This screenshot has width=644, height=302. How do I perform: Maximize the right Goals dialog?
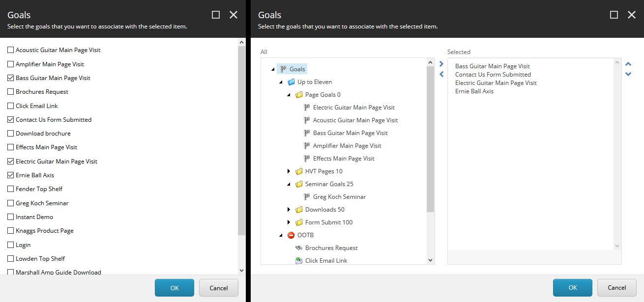pyautogui.click(x=614, y=15)
